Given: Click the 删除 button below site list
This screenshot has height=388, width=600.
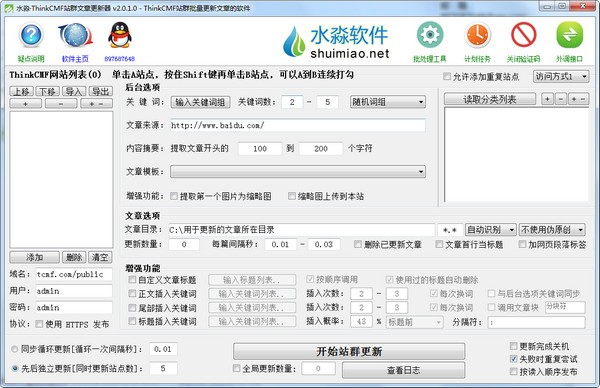Looking at the screenshot, I should [x=74, y=257].
